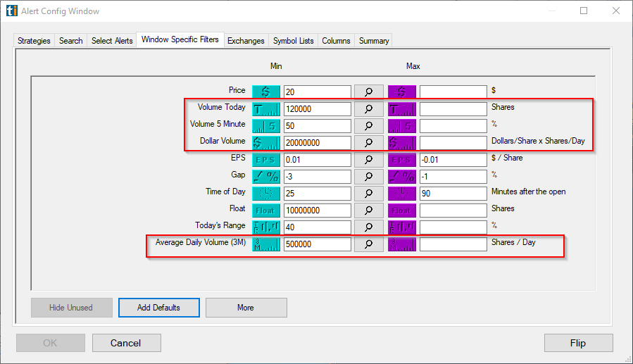Screen dimensions: 633x364
Task: Click the Flip button
Action: [x=578, y=343]
